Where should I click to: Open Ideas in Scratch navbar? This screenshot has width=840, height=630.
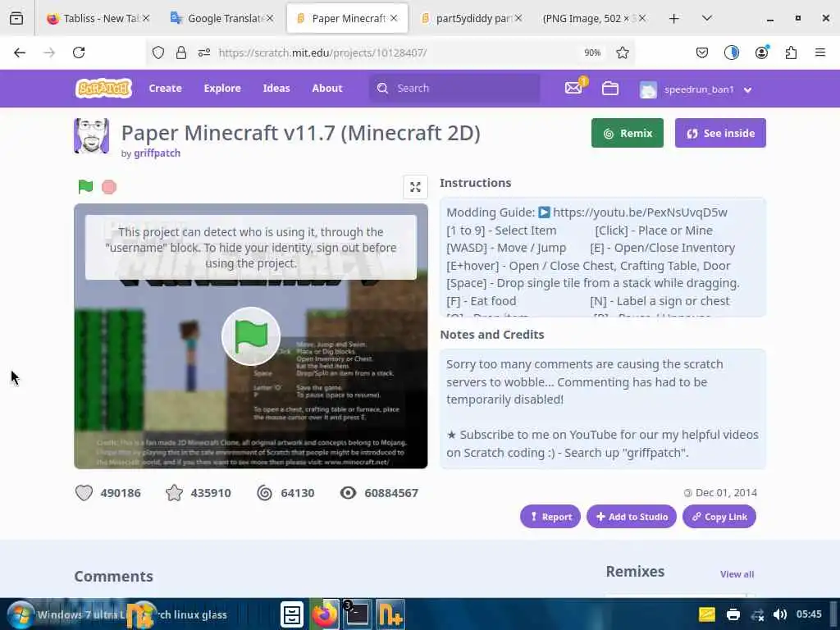276,88
